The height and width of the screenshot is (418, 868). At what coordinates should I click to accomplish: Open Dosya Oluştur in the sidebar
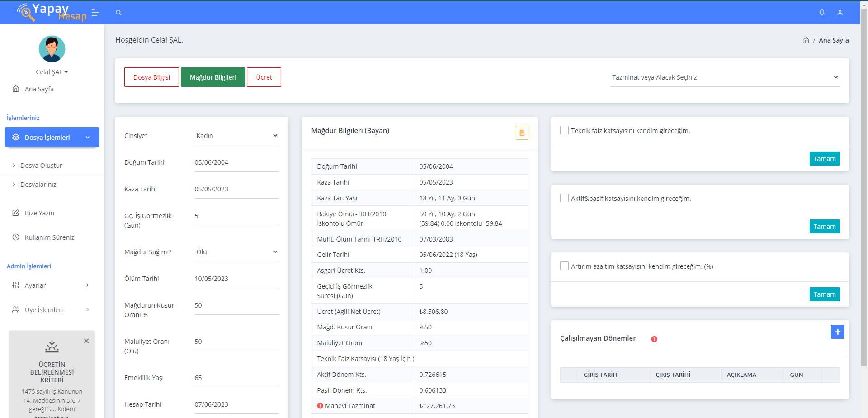(41, 166)
